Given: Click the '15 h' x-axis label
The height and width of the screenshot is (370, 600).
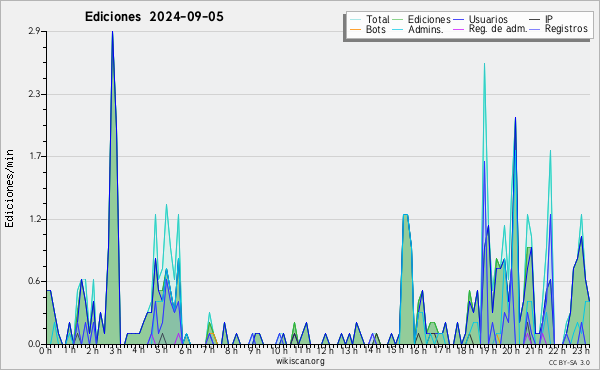Looking at the screenshot, I should point(395,351).
